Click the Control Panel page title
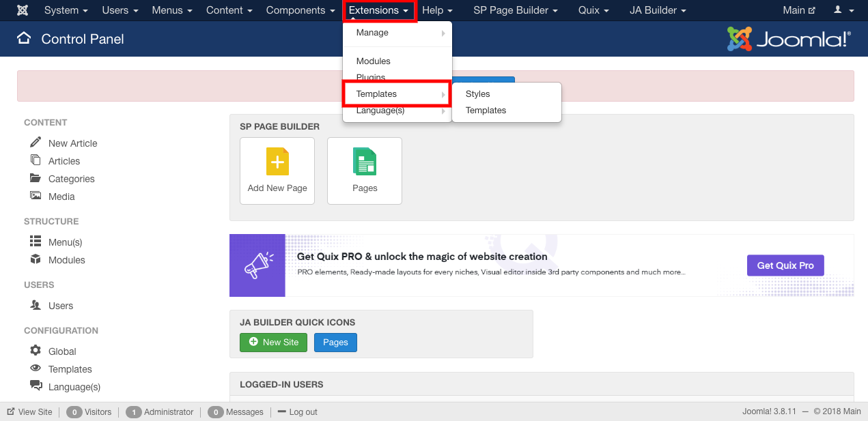The width and height of the screenshot is (868, 421). (x=83, y=39)
